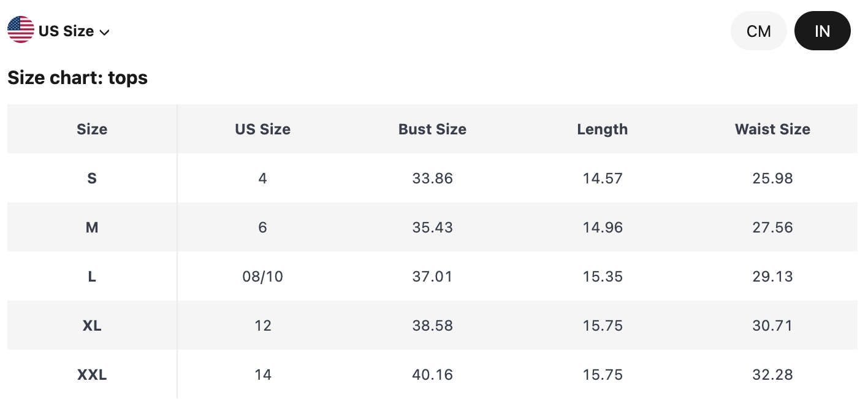Click the Size chart: tops heading
868x400 pixels.
(77, 78)
